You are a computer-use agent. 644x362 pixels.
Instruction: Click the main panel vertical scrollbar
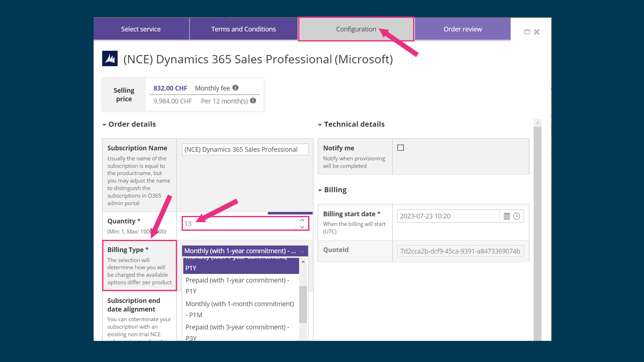point(537,226)
